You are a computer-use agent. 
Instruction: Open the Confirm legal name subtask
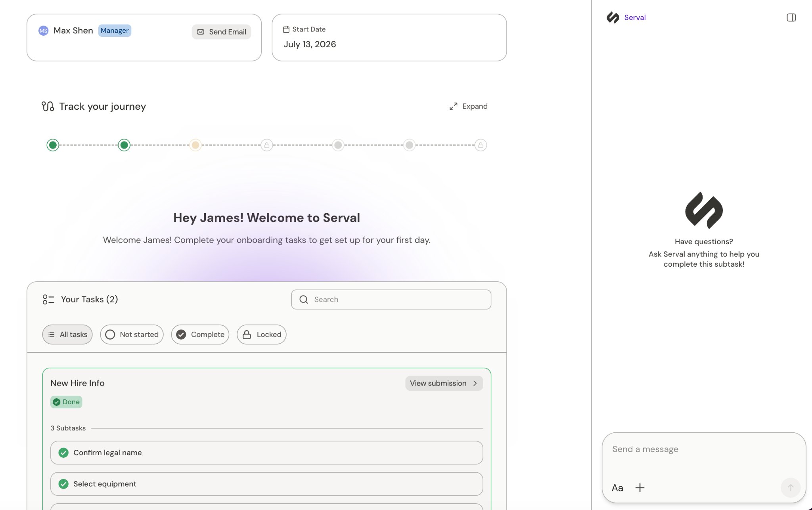tap(266, 453)
